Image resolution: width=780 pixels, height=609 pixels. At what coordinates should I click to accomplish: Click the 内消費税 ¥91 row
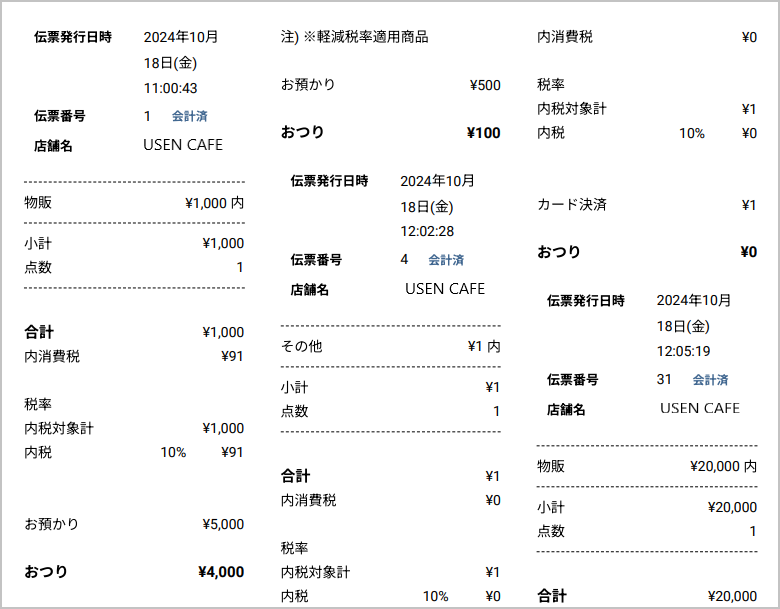(x=134, y=356)
